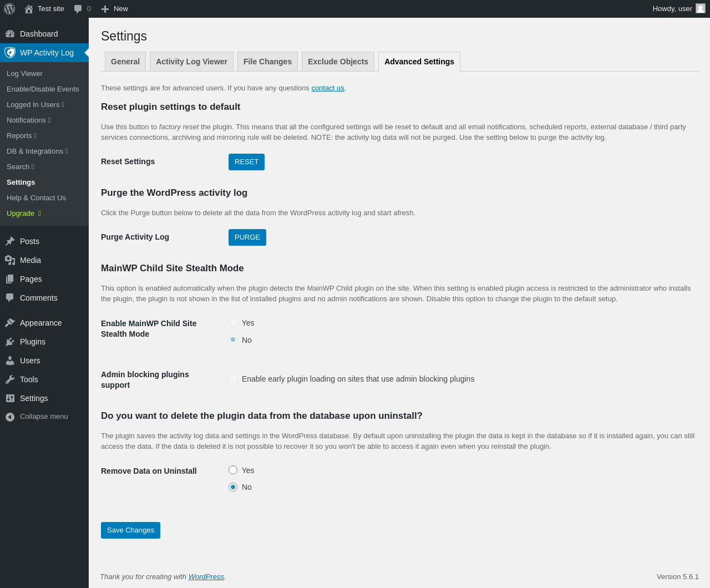710x588 pixels.
Task: Select Yes for Remove Data on Uninstall
Action: pos(233,470)
